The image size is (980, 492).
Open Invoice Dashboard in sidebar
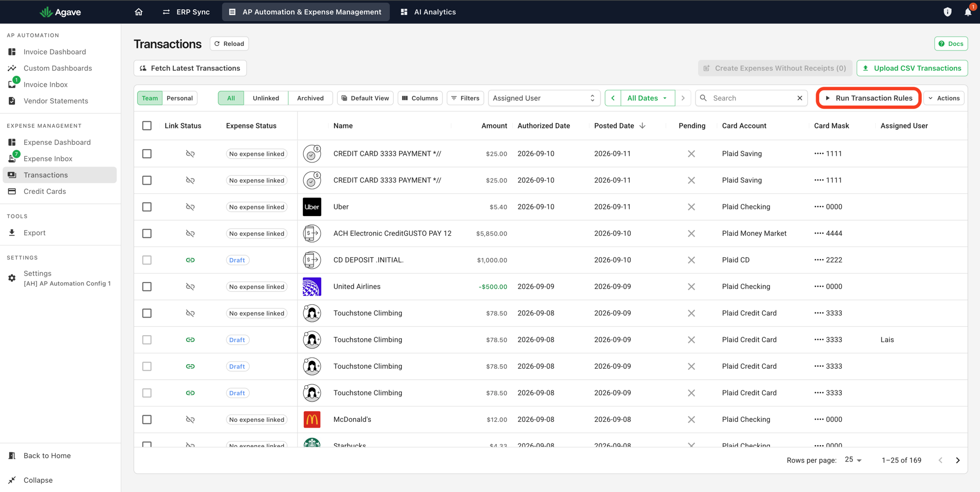click(55, 52)
